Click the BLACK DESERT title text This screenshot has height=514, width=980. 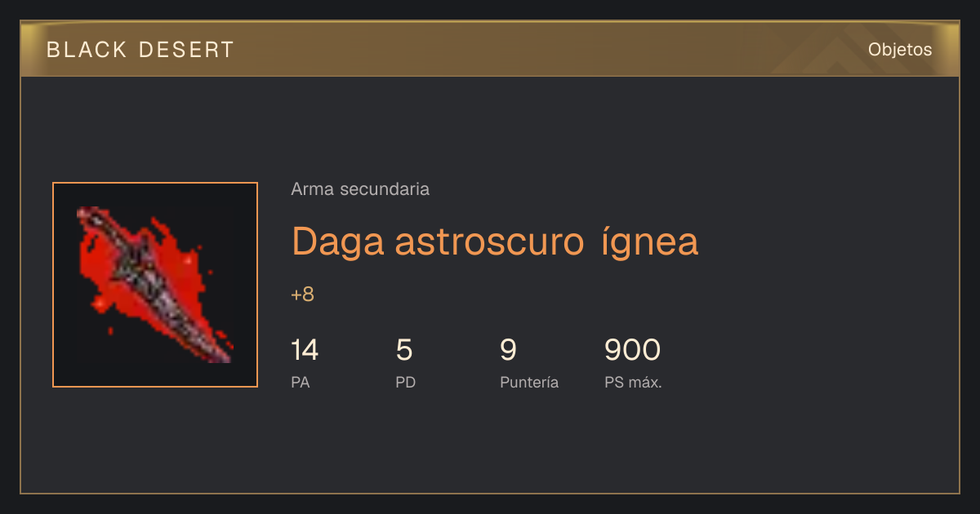pyautogui.click(x=140, y=50)
